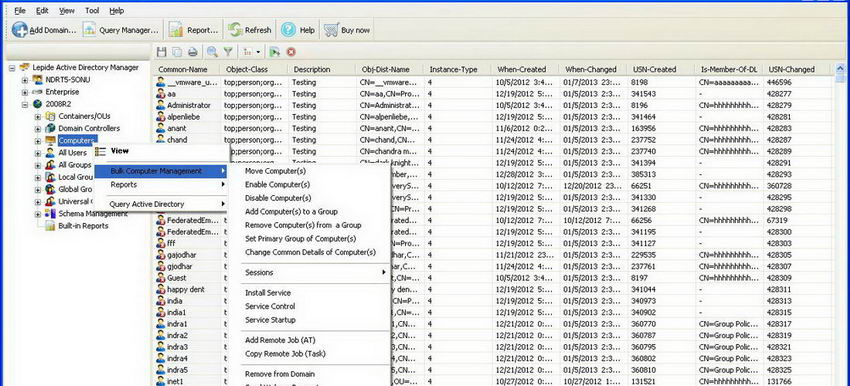Collapse the 2008R2 domain node
The width and height of the screenshot is (850, 386).
[25, 104]
